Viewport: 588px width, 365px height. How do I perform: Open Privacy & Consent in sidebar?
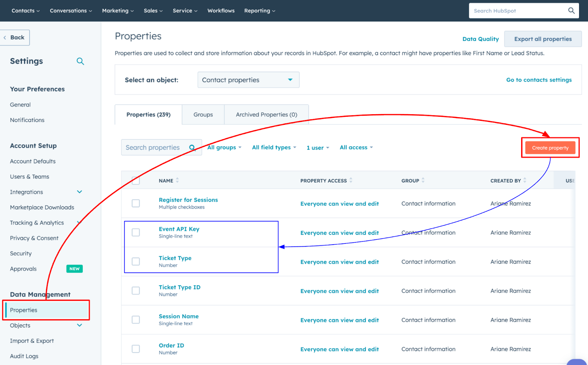pos(34,238)
